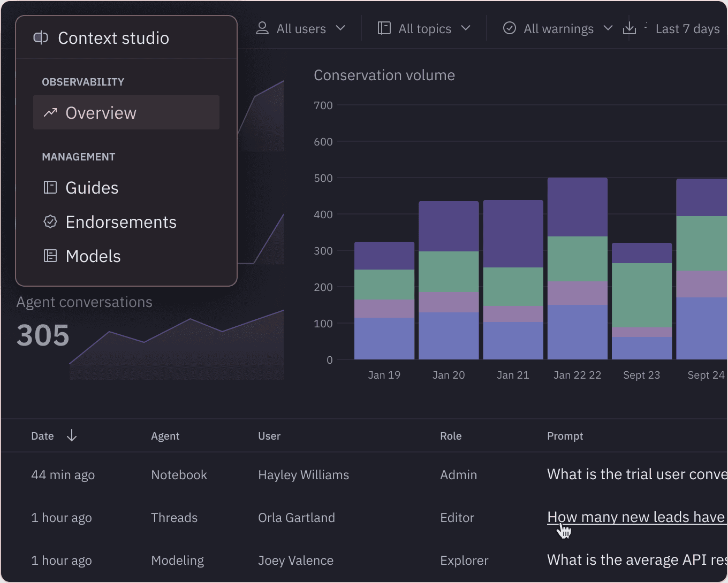
Task: Click the Jan 22 bar's dark purple segment
Action: [x=578, y=207]
